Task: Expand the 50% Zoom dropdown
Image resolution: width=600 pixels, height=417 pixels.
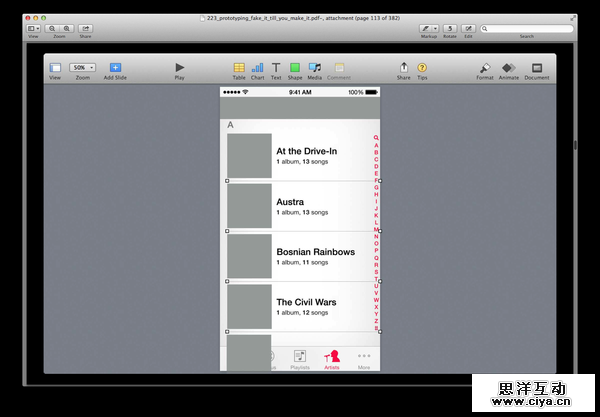Action: point(82,67)
